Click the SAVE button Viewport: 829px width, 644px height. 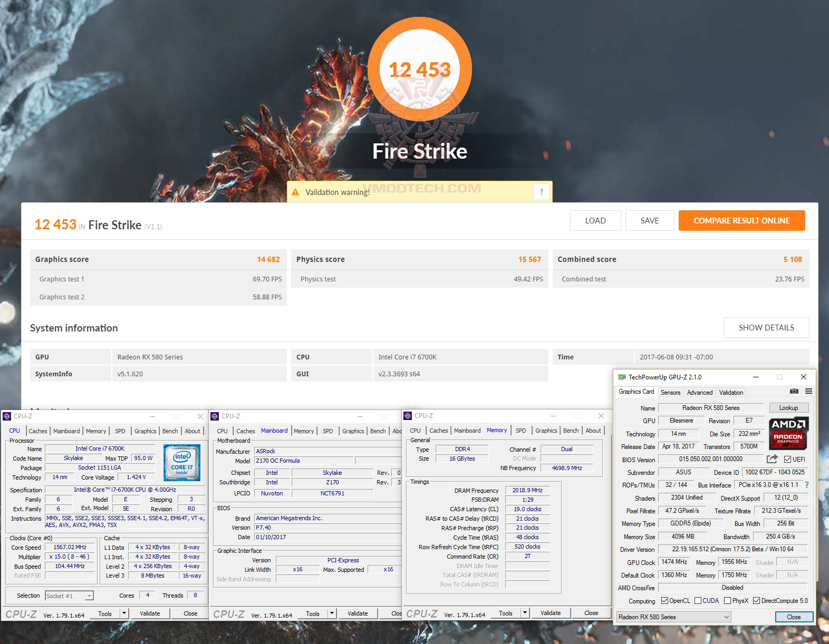tap(650, 221)
